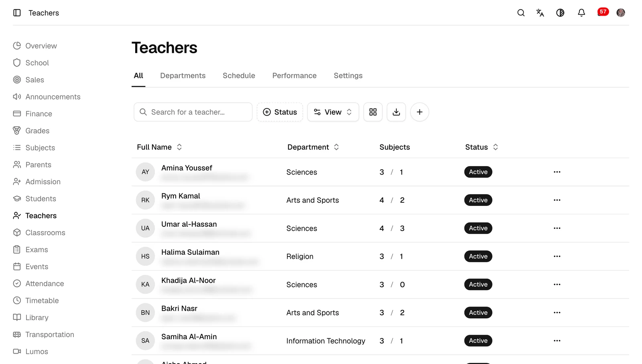This screenshot has height=364, width=642.
Task: Click Active badge in Amina Youssef's row
Action: coord(478,172)
